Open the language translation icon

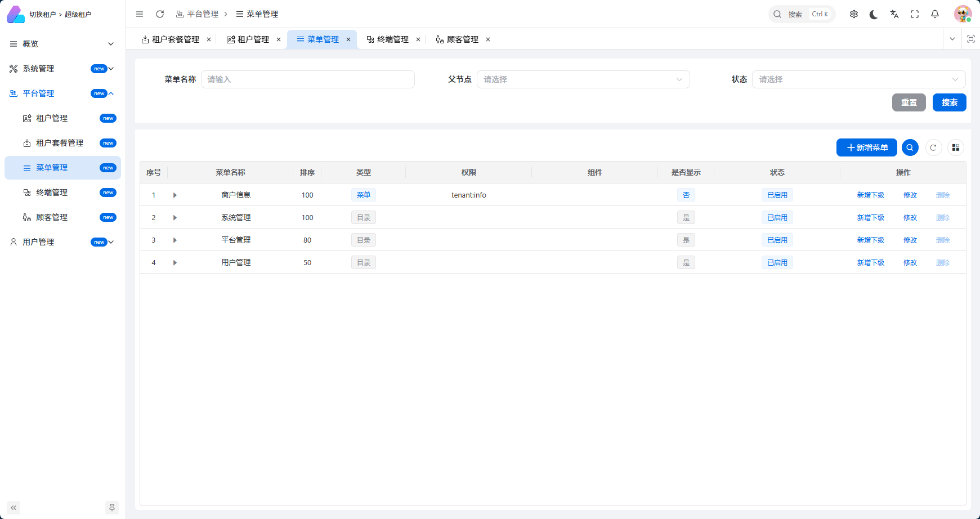tap(894, 14)
